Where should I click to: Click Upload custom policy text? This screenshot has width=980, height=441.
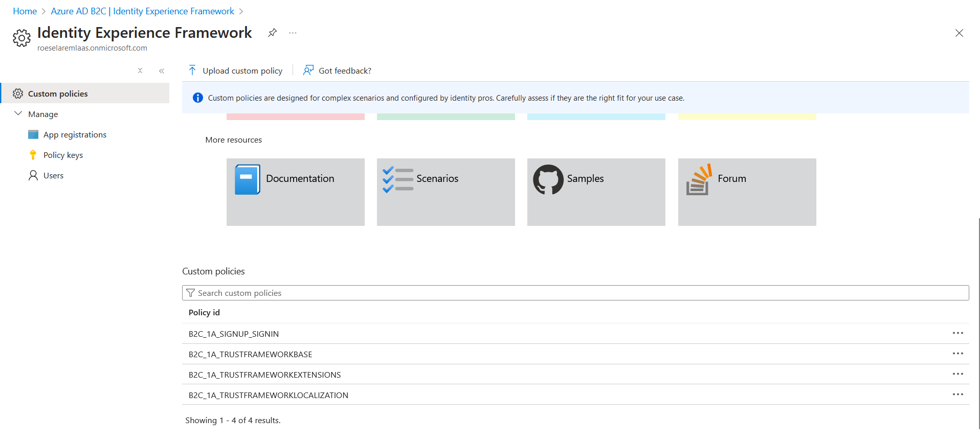pyautogui.click(x=242, y=71)
